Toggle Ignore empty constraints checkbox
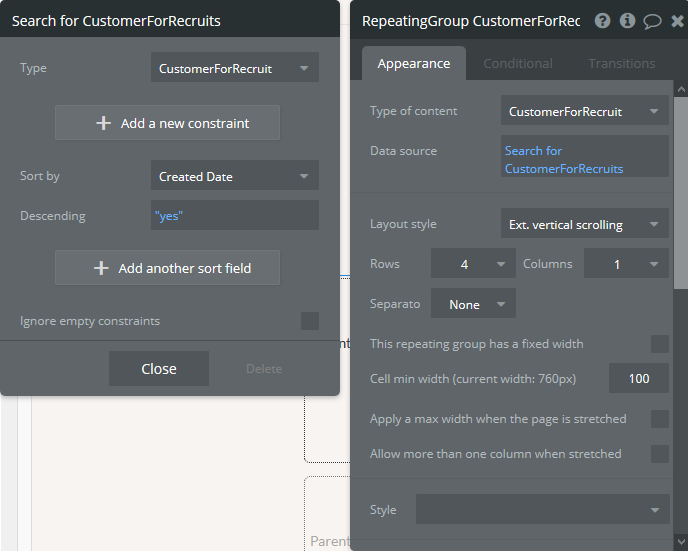Viewport: 688px width, 551px height. point(310,321)
